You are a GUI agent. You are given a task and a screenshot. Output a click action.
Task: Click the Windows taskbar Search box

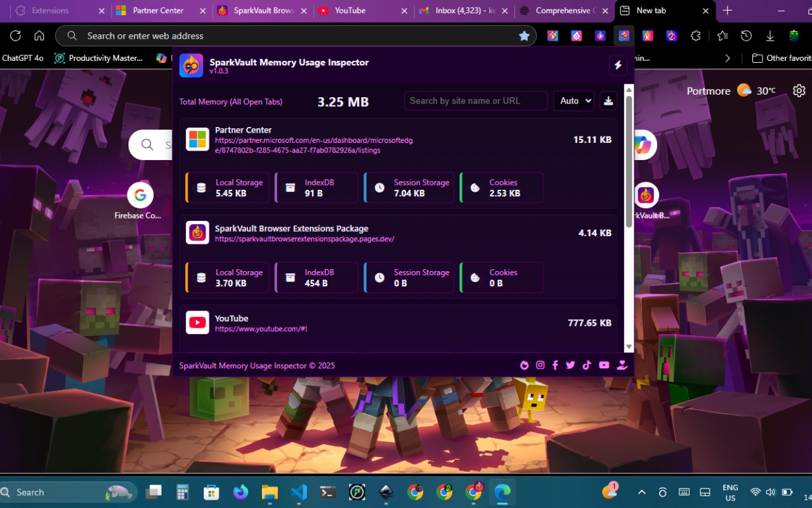pyautogui.click(x=69, y=492)
